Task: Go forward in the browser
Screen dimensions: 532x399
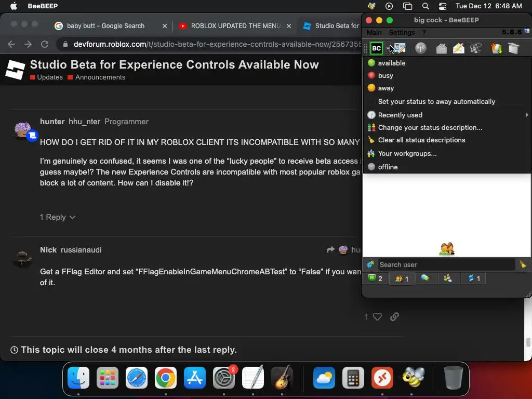Action: (x=28, y=44)
